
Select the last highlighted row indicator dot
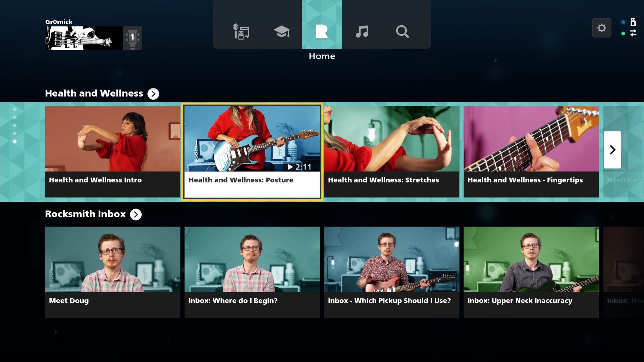click(15, 141)
